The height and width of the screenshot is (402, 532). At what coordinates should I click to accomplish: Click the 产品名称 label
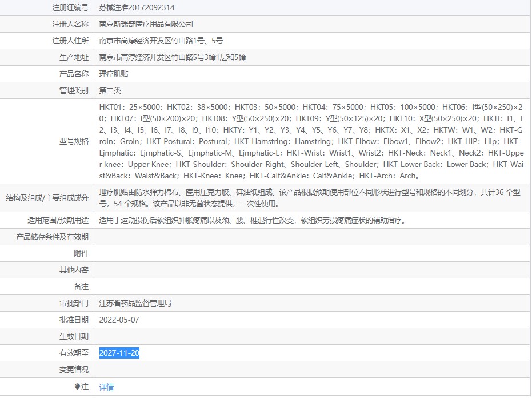coord(74,74)
